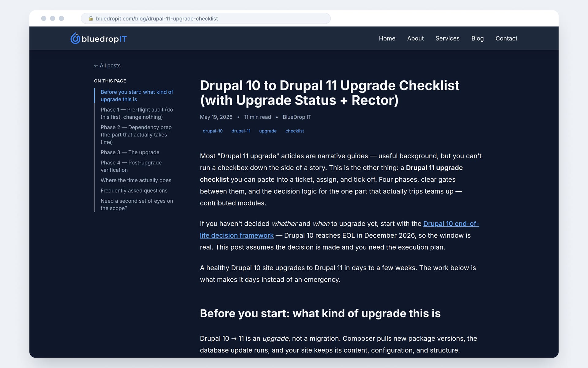Click 'Before you start' section heading
588x368 pixels.
pos(320,313)
